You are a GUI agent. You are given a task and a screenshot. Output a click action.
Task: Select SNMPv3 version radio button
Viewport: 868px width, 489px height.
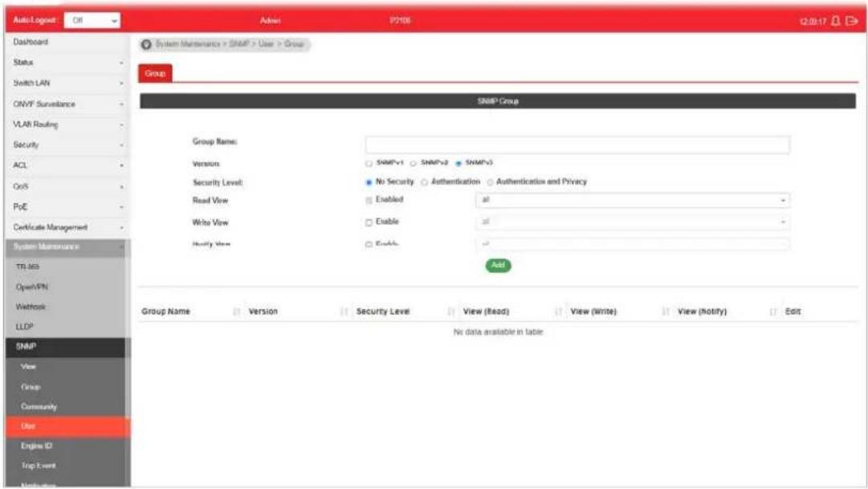458,163
